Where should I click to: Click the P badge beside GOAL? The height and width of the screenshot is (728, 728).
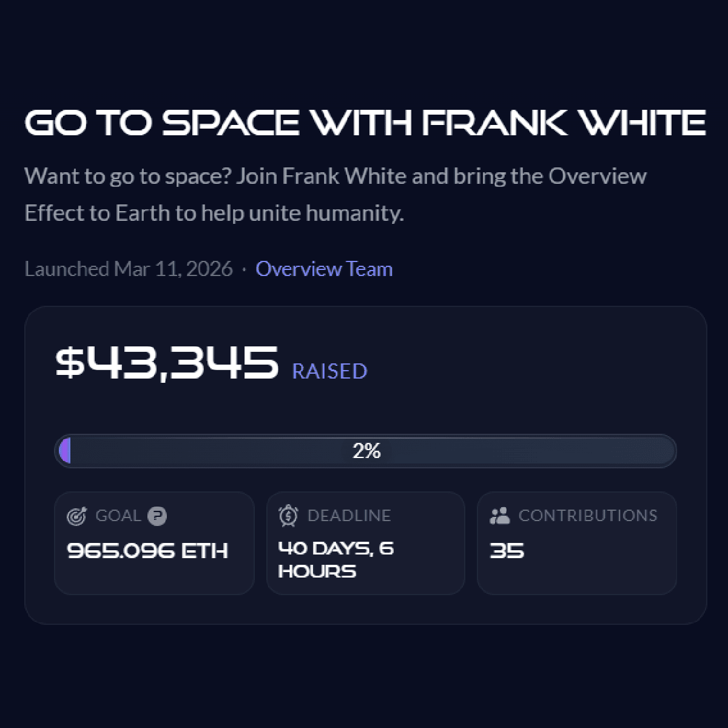tap(157, 516)
